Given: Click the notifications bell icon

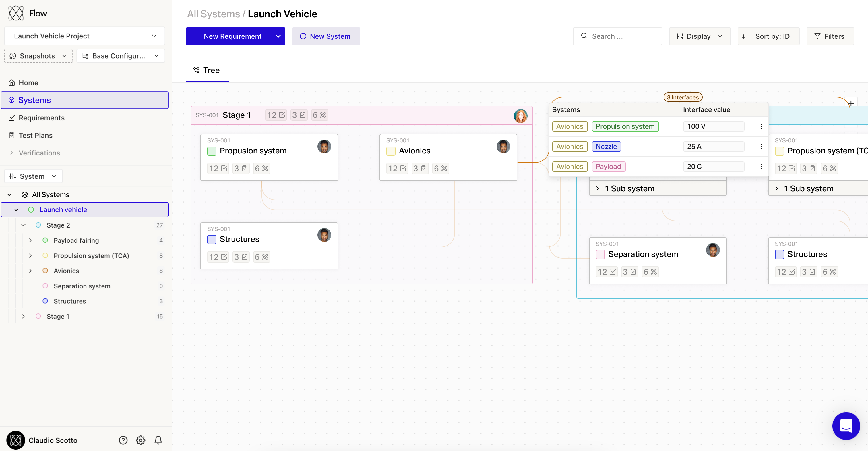Looking at the screenshot, I should point(158,440).
